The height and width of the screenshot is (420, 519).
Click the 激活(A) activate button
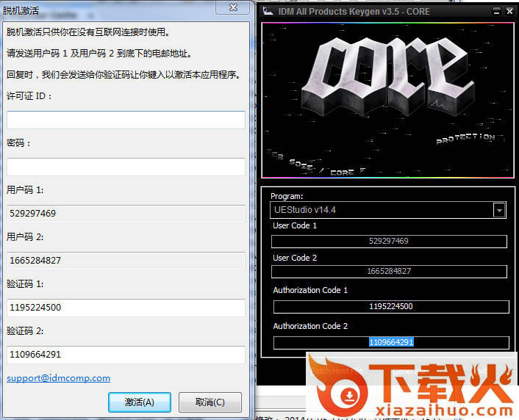coord(140,402)
